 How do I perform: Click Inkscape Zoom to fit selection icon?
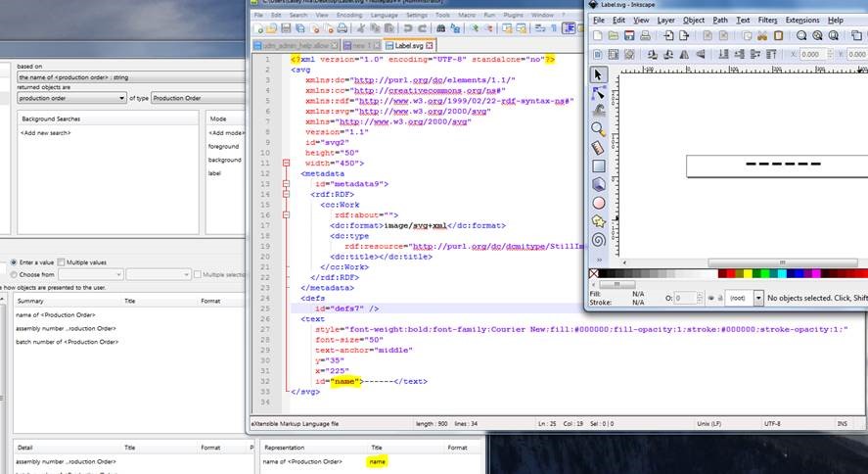801,36
